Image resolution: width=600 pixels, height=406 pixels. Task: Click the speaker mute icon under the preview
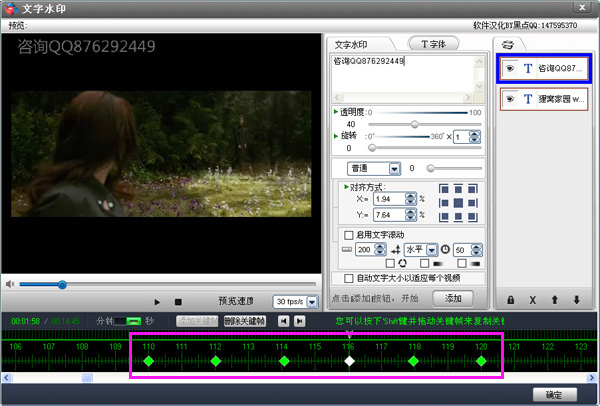pos(10,284)
